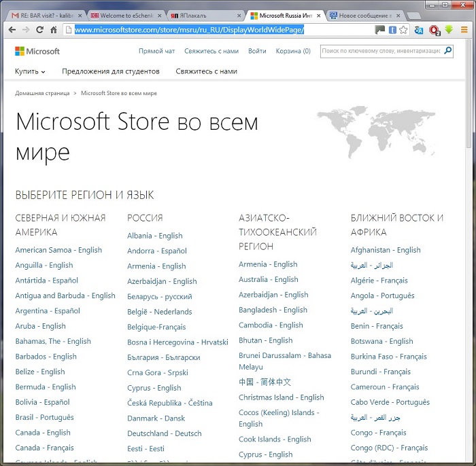Click the Войти sign-in link

(x=257, y=51)
